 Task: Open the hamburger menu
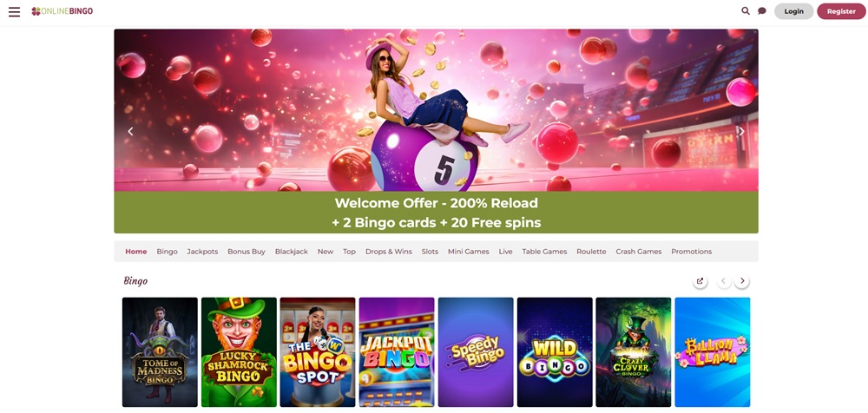[15, 11]
